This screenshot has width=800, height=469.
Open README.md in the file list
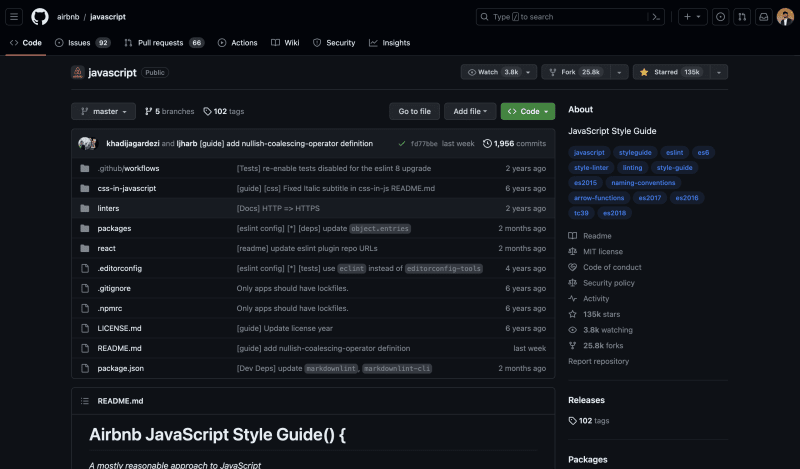[x=119, y=348]
